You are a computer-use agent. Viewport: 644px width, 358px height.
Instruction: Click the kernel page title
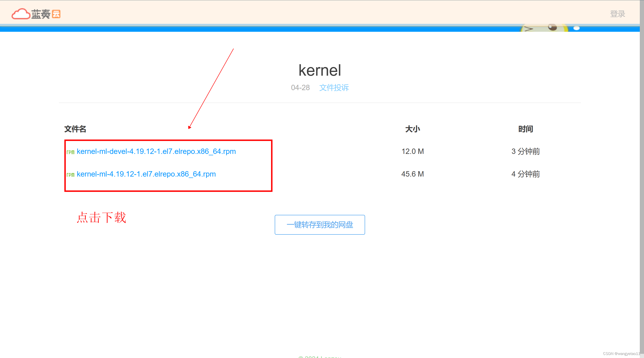coord(320,70)
